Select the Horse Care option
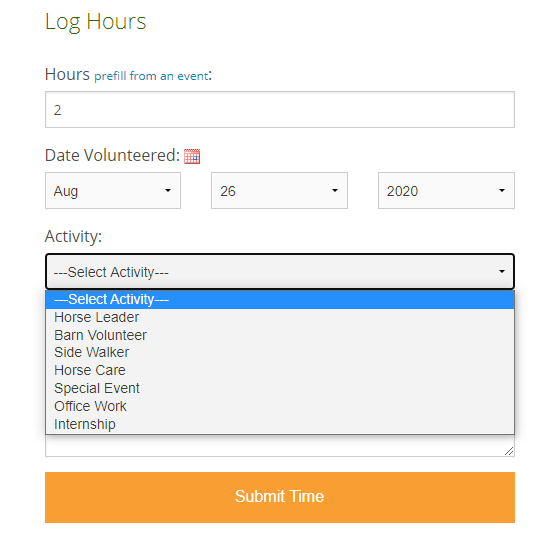 pyautogui.click(x=280, y=371)
